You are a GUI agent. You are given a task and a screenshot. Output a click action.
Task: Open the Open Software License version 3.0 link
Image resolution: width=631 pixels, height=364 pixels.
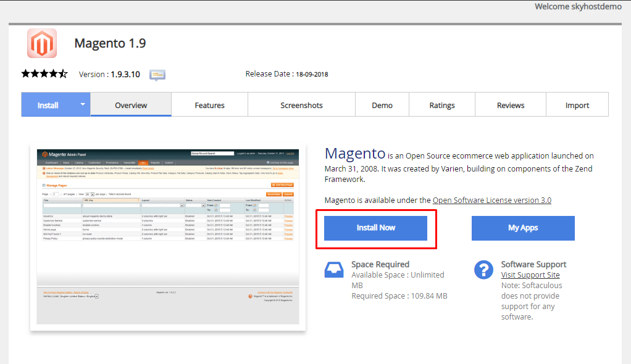click(491, 200)
